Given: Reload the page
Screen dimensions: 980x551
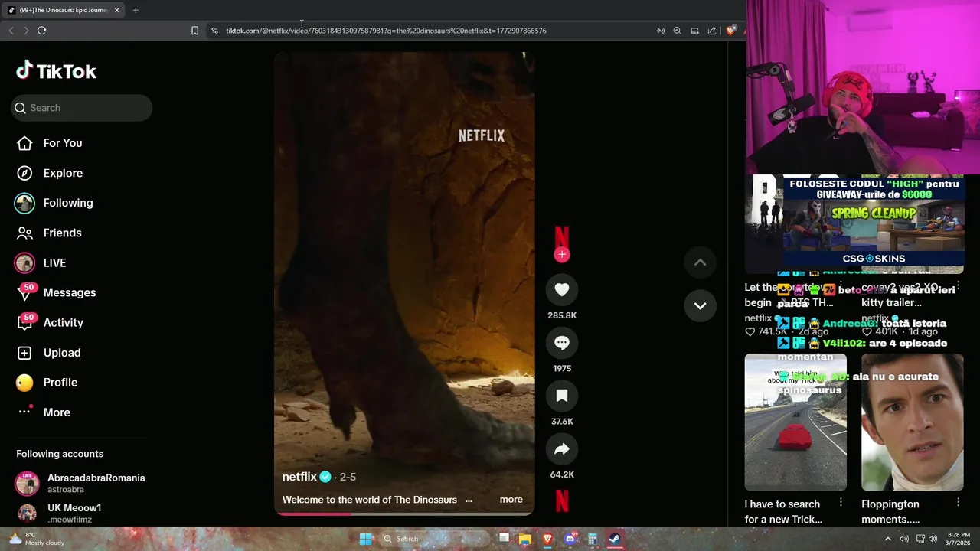Looking at the screenshot, I should click(41, 31).
